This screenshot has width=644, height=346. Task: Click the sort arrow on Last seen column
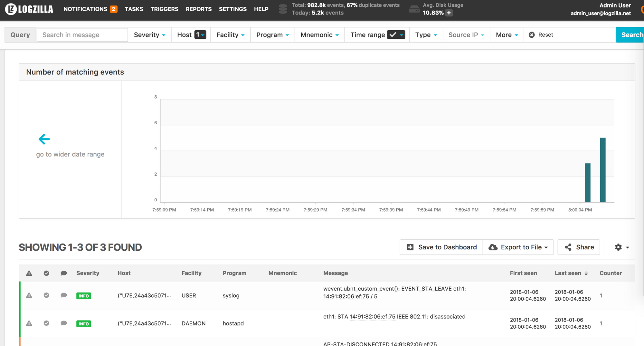click(x=586, y=274)
